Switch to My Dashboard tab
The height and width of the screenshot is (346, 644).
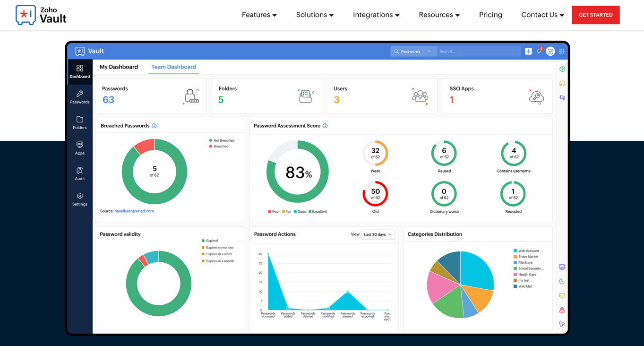(119, 67)
